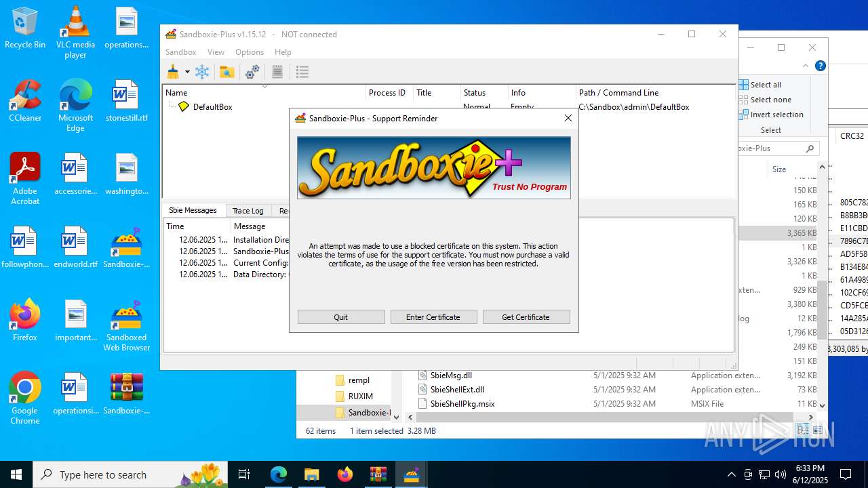Screen dimensions: 868x488
Task: Click the list view toolbar icon
Action: click(x=302, y=72)
